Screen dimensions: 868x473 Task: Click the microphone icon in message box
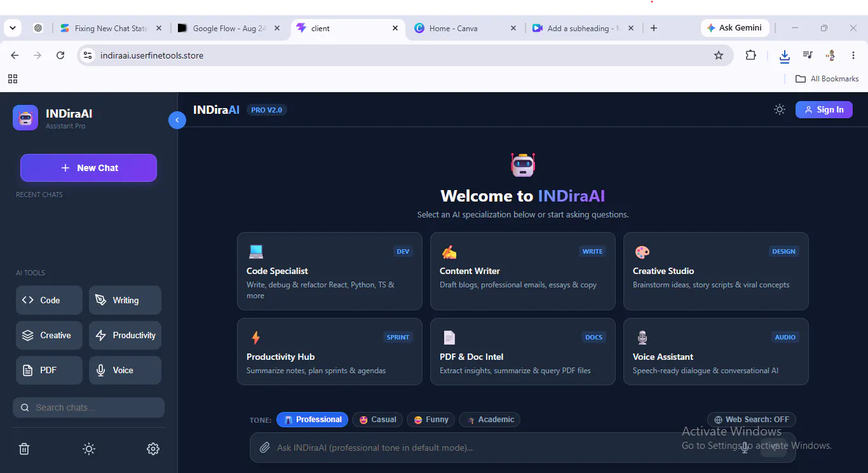(x=744, y=448)
